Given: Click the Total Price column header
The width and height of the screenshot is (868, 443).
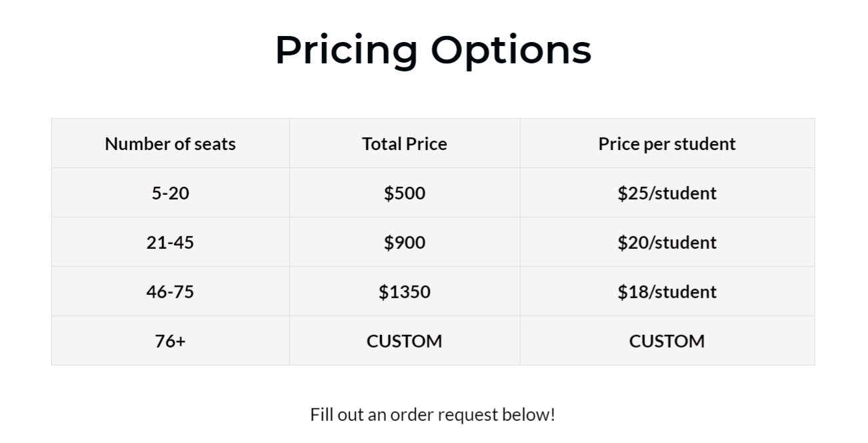Looking at the screenshot, I should [405, 143].
